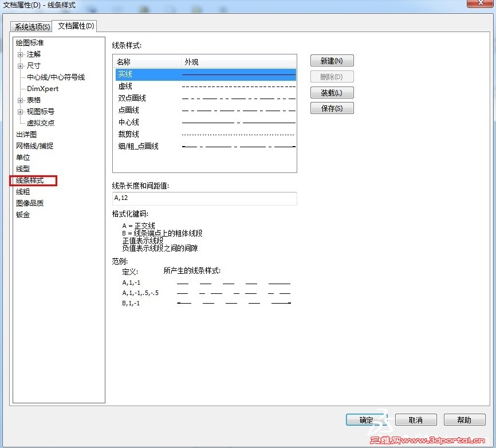
Task: Select the 实线 line style row
Action: click(x=206, y=74)
